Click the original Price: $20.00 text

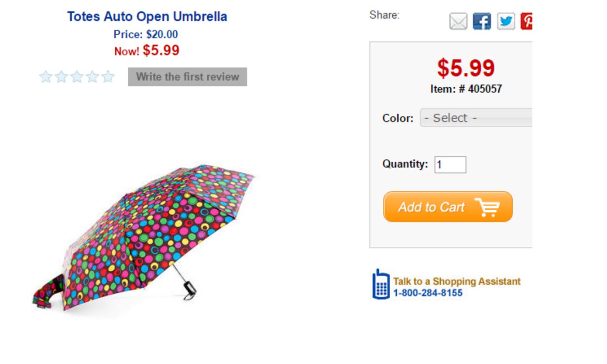click(x=146, y=34)
